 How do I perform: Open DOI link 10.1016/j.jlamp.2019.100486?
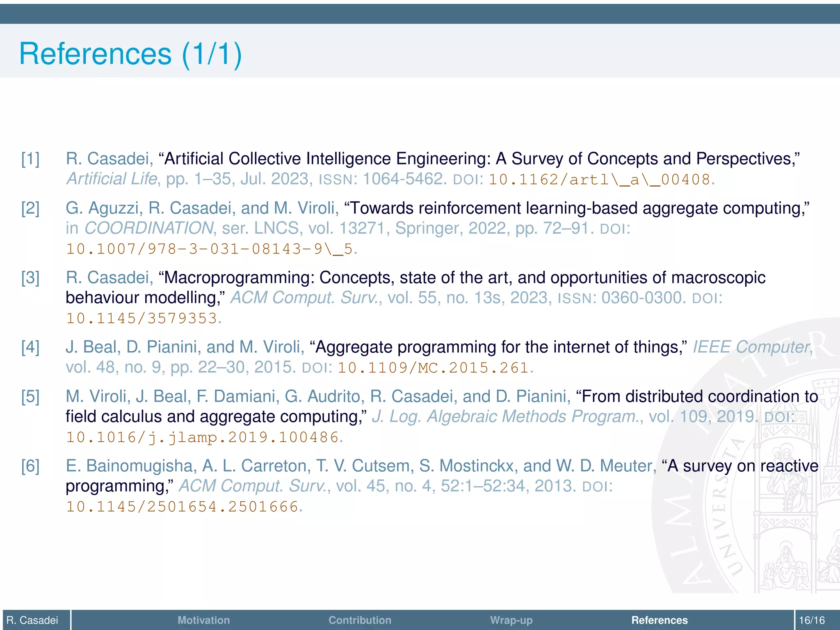203,437
